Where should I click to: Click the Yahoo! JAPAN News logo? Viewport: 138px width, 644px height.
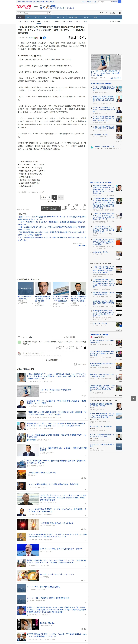(x=28, y=7)
